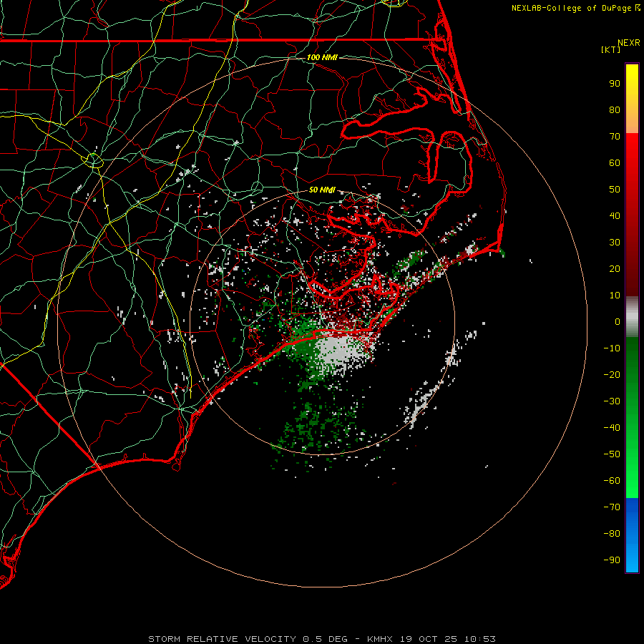Click the -90 value on the velocity scale
Viewport: 644px width, 644px height.
pyautogui.click(x=612, y=560)
